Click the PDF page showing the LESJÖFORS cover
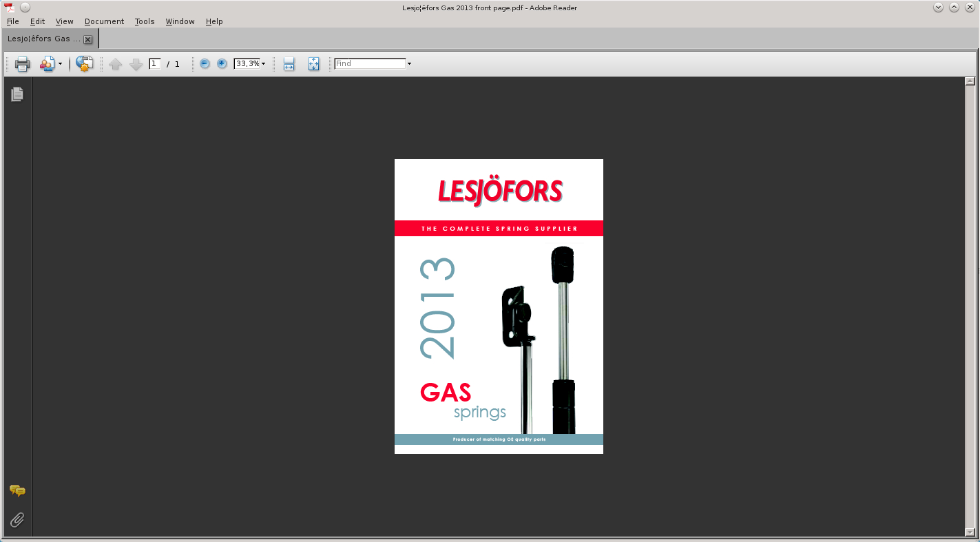Image resolution: width=980 pixels, height=542 pixels. click(x=499, y=306)
